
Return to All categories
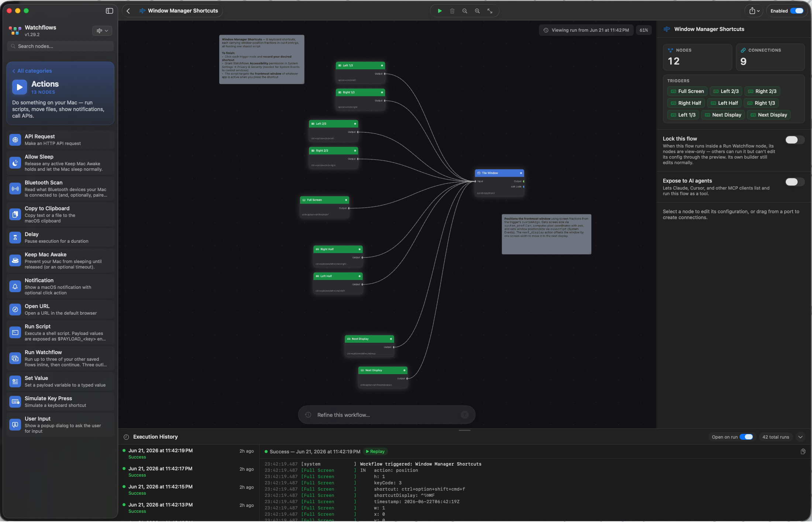click(x=32, y=71)
